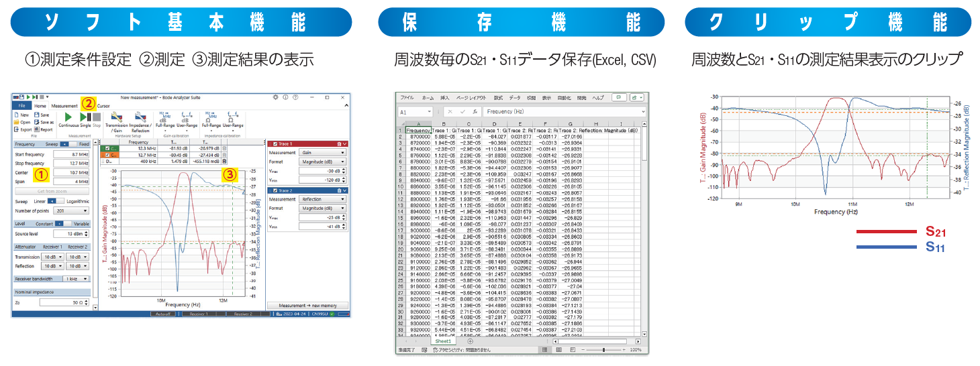Open Excel ファイル menu

pyautogui.click(x=407, y=98)
